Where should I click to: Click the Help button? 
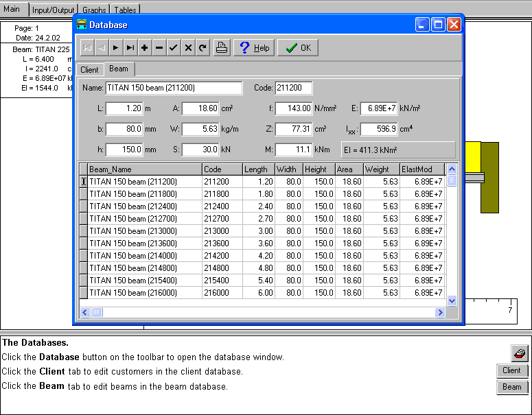pos(254,48)
